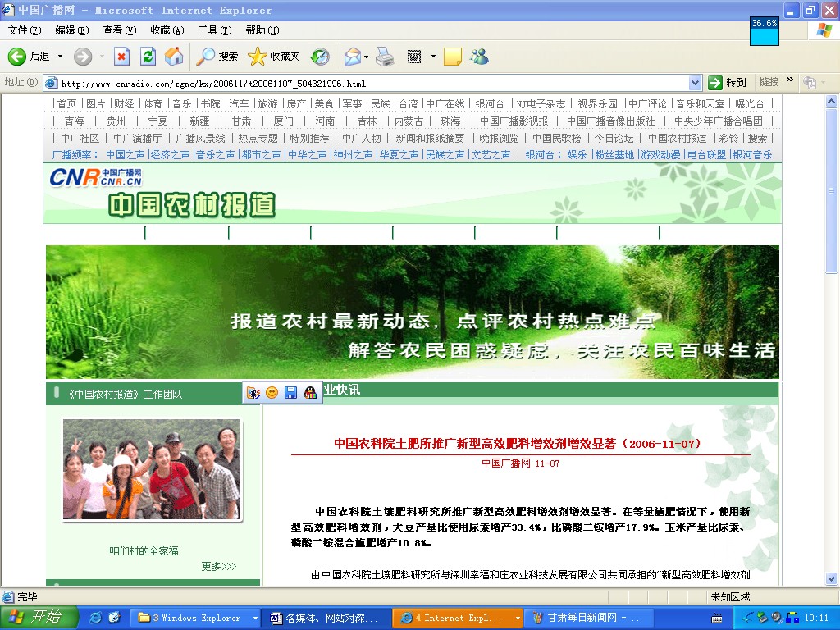Open the team group photo thumbnail
The image size is (840, 630).
[x=152, y=470]
